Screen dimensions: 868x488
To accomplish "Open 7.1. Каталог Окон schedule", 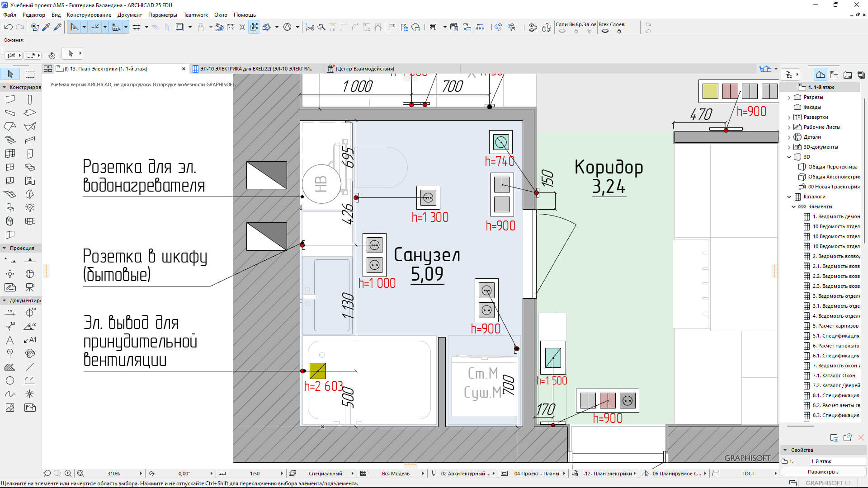I will tap(834, 375).
